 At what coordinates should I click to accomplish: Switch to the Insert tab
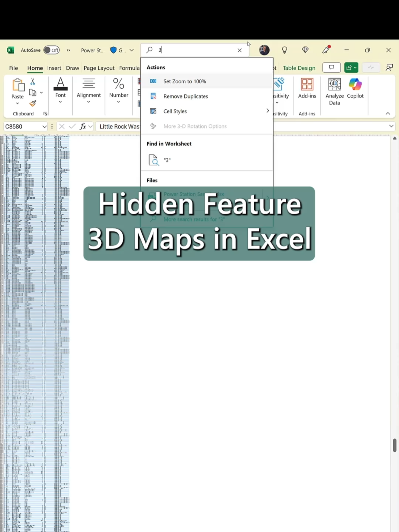pos(54,68)
